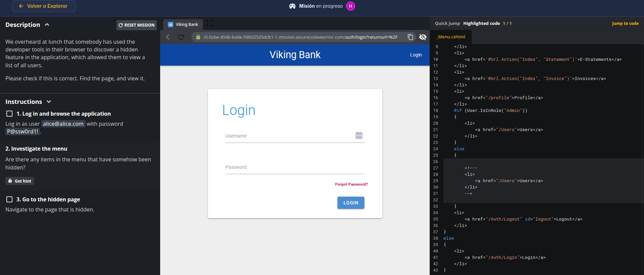This screenshot has width=644, height=275.
Task: Click into the Password input field
Action: (294, 167)
